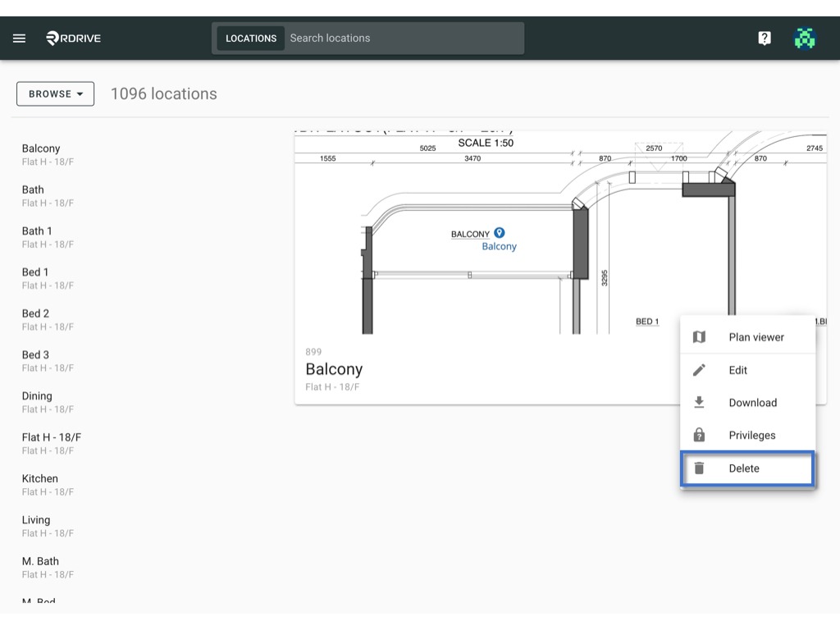Image resolution: width=840 pixels, height=630 pixels.
Task: Click the Privileges lock icon
Action: pos(699,435)
